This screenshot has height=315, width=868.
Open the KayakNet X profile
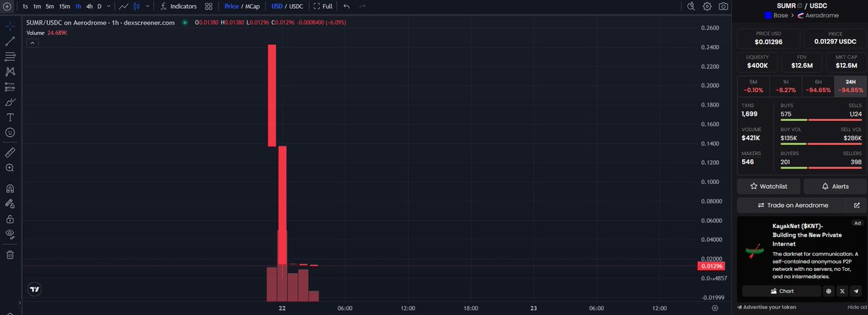(842, 291)
